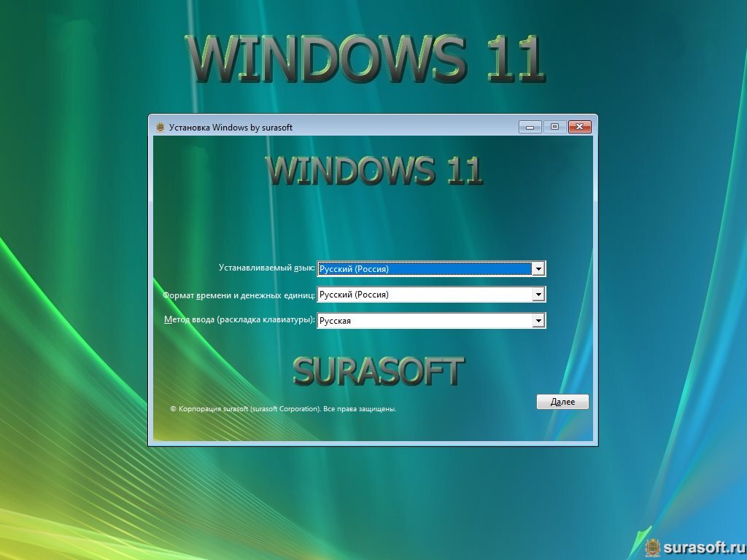Click the 'Установка Windows by surasoft' title text
747x560 pixels.
click(x=231, y=128)
